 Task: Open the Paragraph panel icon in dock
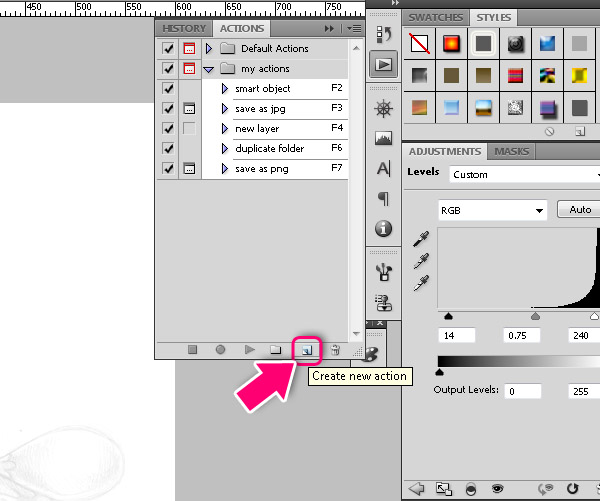(x=383, y=198)
